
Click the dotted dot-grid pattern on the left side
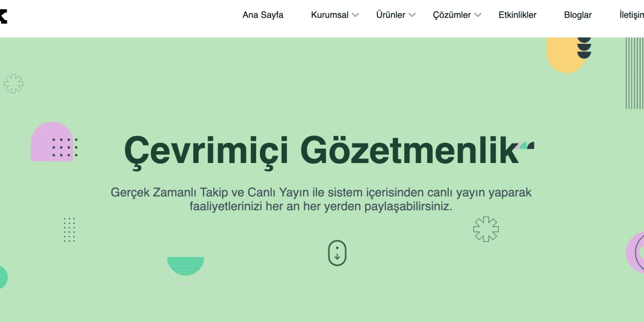point(69,230)
